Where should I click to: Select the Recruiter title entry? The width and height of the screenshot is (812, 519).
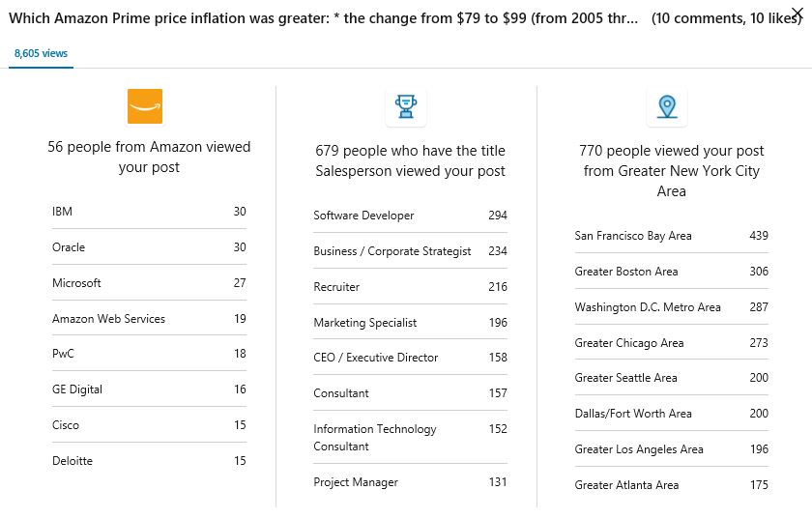click(410, 287)
